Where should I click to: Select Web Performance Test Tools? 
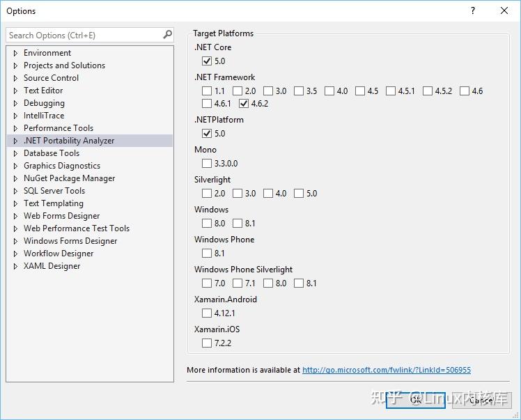[x=77, y=228]
